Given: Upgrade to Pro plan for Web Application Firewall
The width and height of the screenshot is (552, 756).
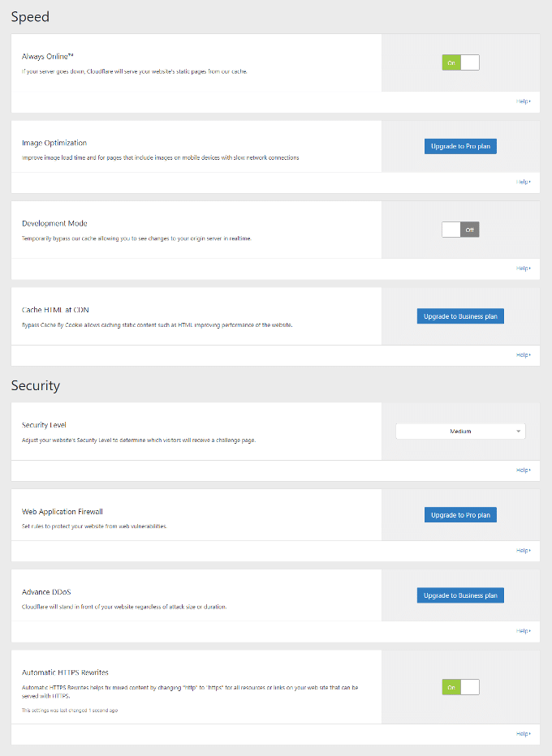Looking at the screenshot, I should coord(460,515).
